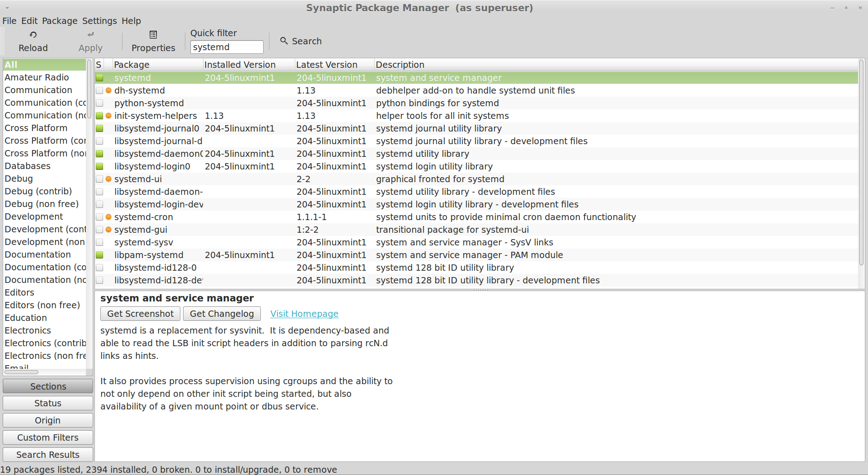Click the Debian logo icon beside systemd-ui
Viewport: 868px width, 475px height.
[x=108, y=179]
